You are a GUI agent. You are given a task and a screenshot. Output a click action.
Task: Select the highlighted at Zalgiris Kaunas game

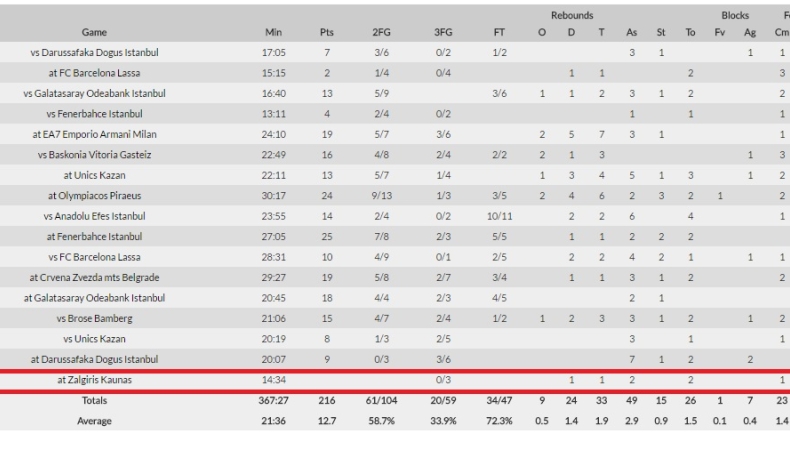[95, 380]
